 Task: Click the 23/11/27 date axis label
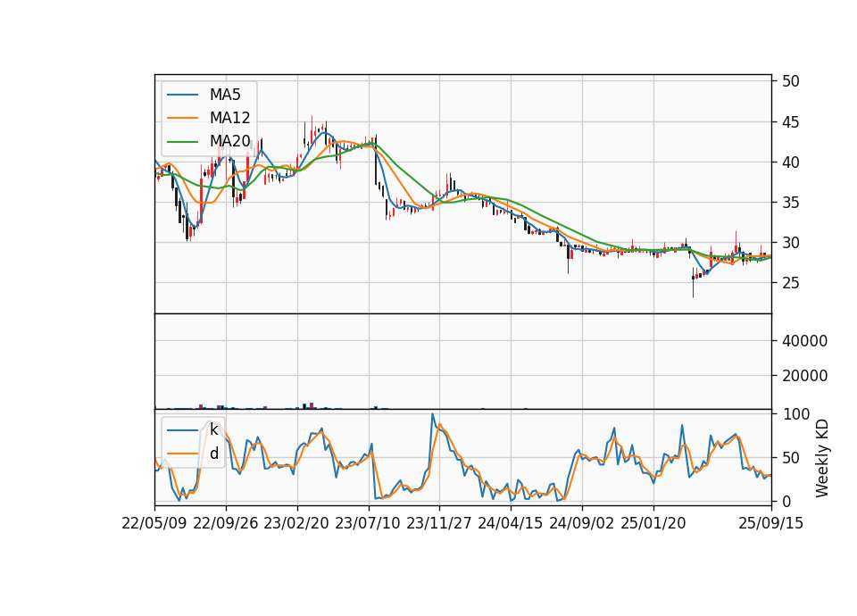click(439, 523)
